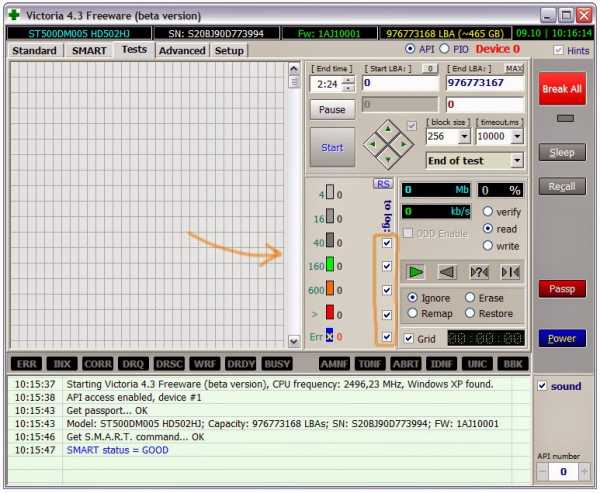Screen dimensions: 600x493
Task: Click the DRQ status indicator
Action: click(x=133, y=364)
